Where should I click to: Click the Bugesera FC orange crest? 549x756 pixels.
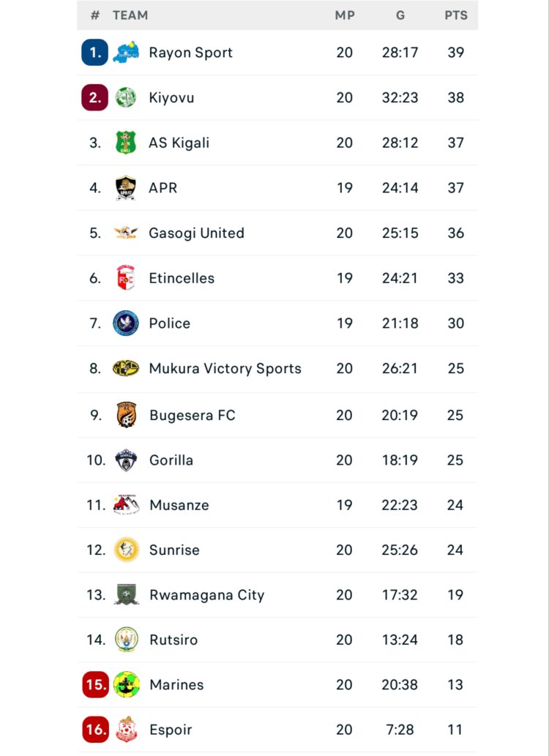click(x=126, y=415)
